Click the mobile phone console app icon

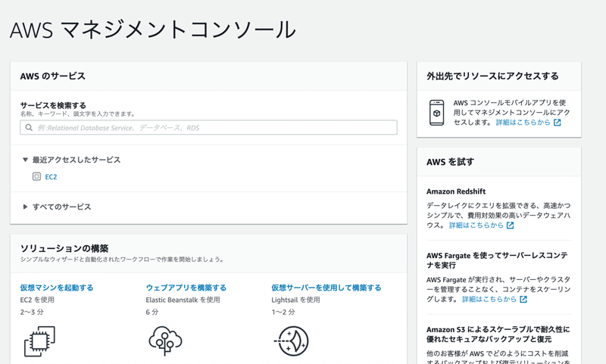[437, 113]
